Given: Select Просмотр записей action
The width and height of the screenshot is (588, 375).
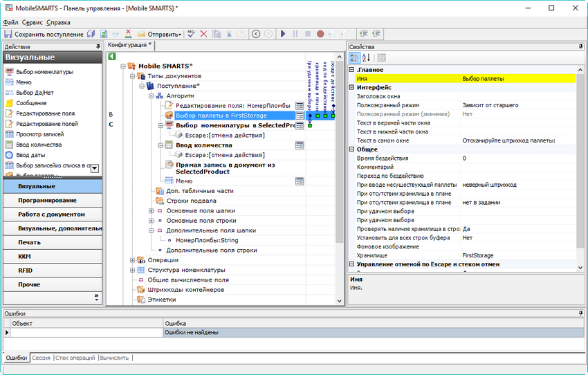Looking at the screenshot, I should pyautogui.click(x=39, y=134).
